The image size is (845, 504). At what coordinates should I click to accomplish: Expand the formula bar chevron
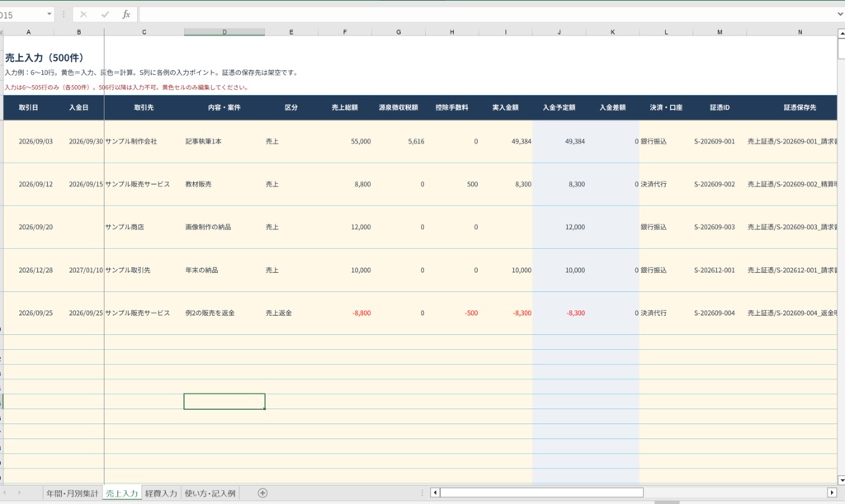click(x=840, y=15)
